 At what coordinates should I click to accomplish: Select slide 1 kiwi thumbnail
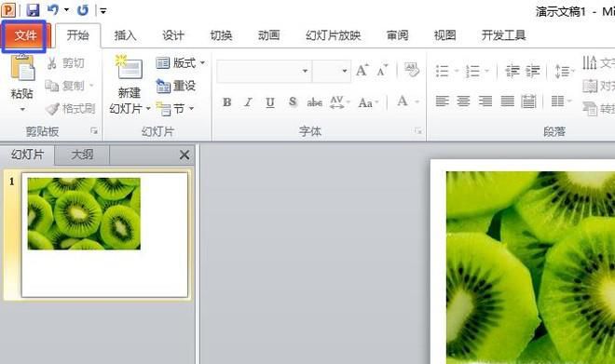click(x=104, y=235)
